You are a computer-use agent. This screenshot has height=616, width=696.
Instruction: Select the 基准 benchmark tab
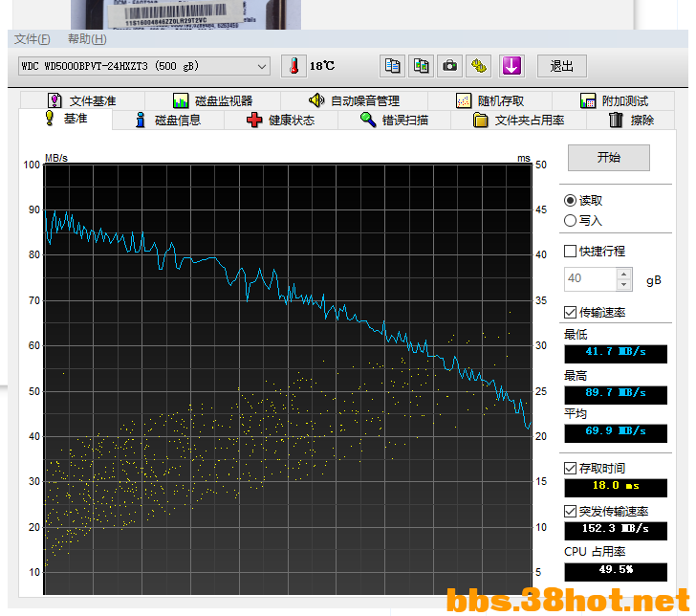(66, 119)
